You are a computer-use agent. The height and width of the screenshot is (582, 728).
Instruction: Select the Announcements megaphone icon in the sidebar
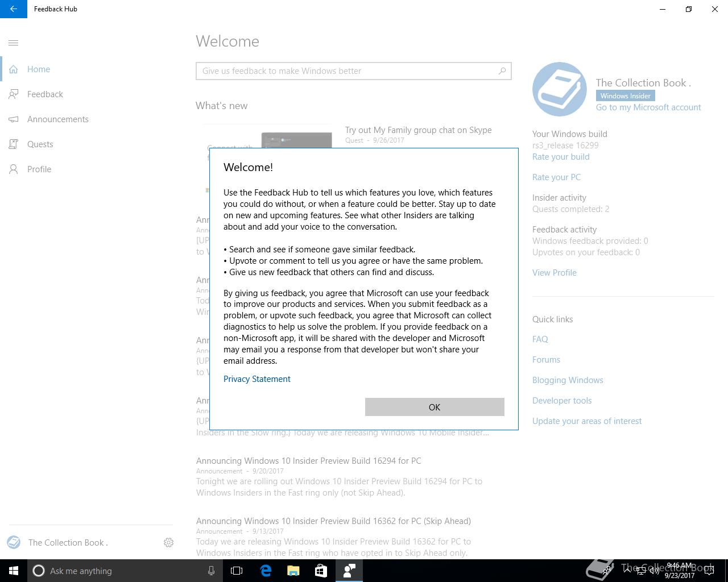[14, 119]
